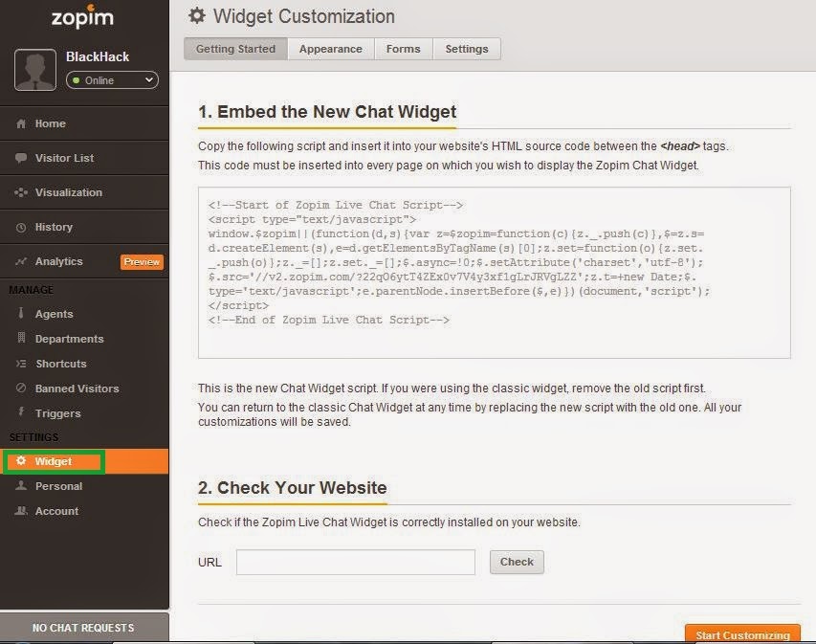
Task: Click the URL input field
Action: coord(356,563)
